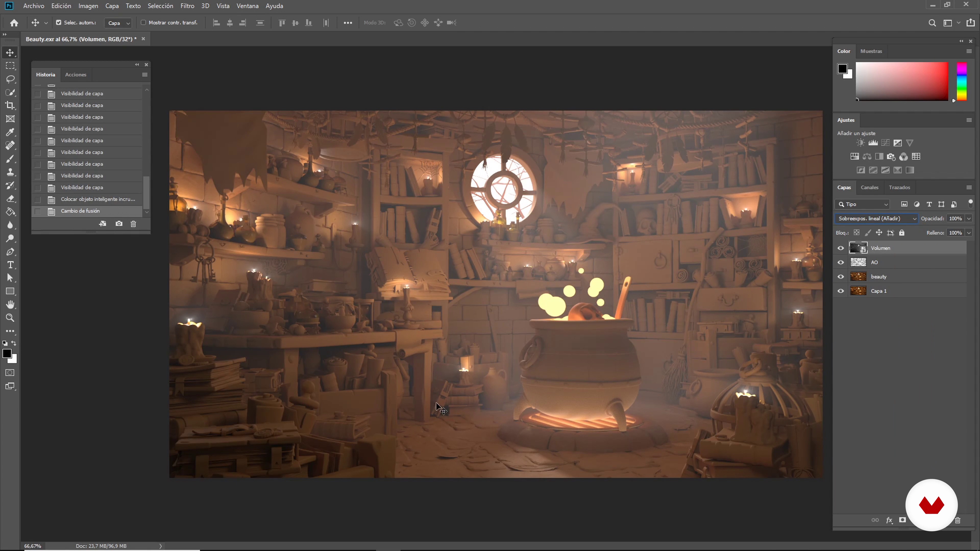Screen dimensions: 980x551
Task: Click the Beauty.exr document tab
Action: [81, 39]
